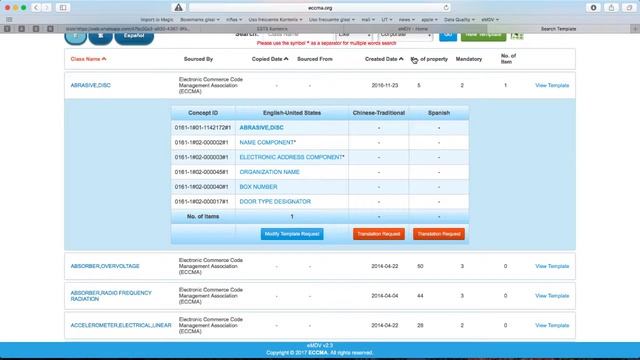Click created date 2016-11-23 cell

click(x=384, y=85)
